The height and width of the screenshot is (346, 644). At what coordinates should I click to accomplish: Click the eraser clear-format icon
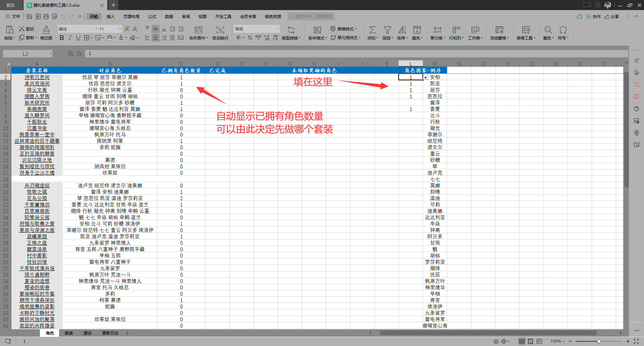tap(133, 38)
